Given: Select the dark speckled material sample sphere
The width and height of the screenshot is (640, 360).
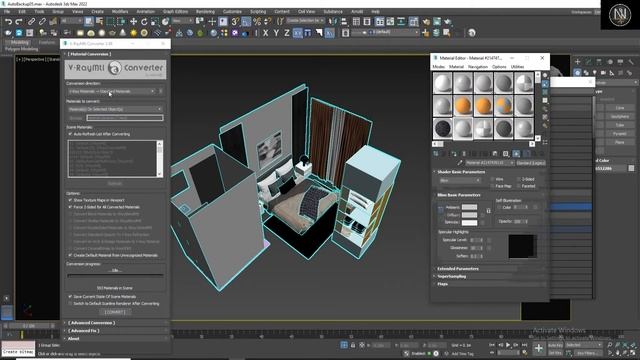Looking at the screenshot, I should pyautogui.click(x=442, y=128).
